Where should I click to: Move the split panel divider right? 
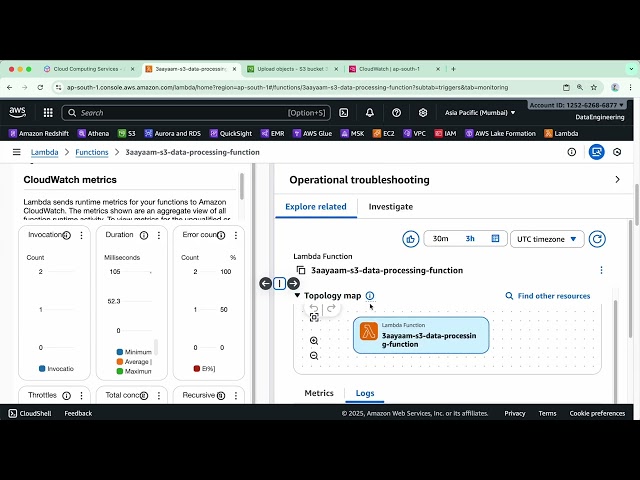click(293, 284)
